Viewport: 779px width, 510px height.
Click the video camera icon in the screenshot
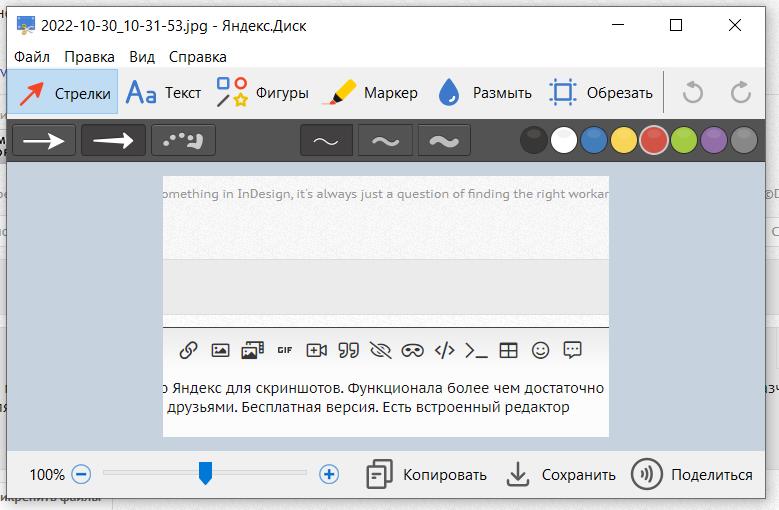tap(316, 351)
